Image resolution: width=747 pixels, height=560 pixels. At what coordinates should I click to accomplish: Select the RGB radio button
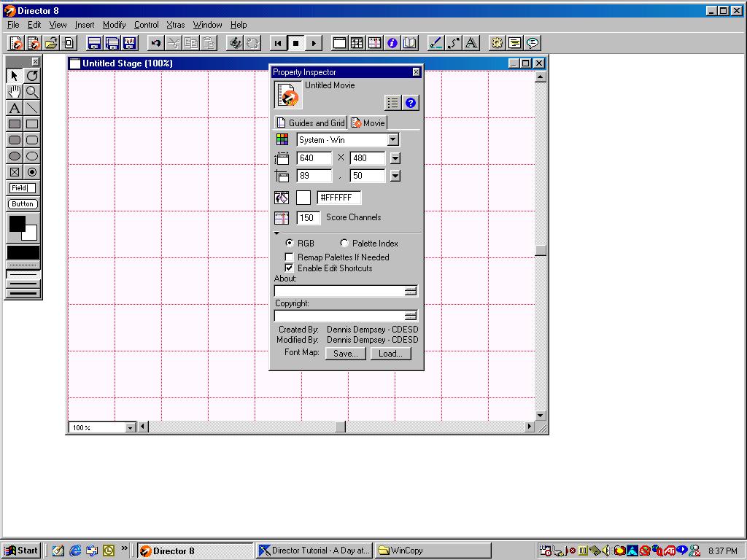(289, 243)
